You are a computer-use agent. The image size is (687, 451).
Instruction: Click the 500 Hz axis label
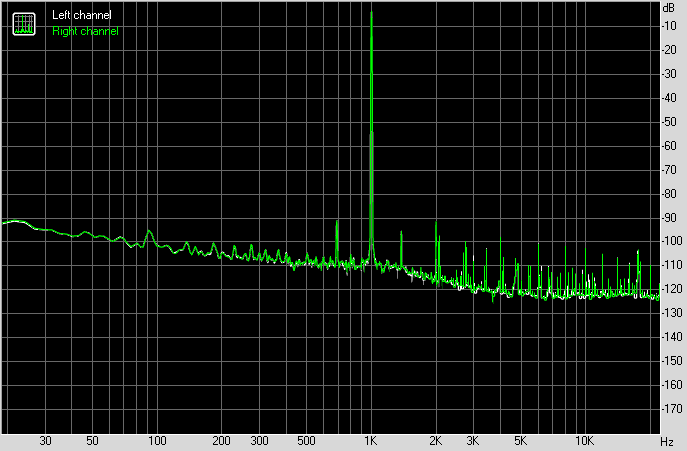pyautogui.click(x=306, y=441)
